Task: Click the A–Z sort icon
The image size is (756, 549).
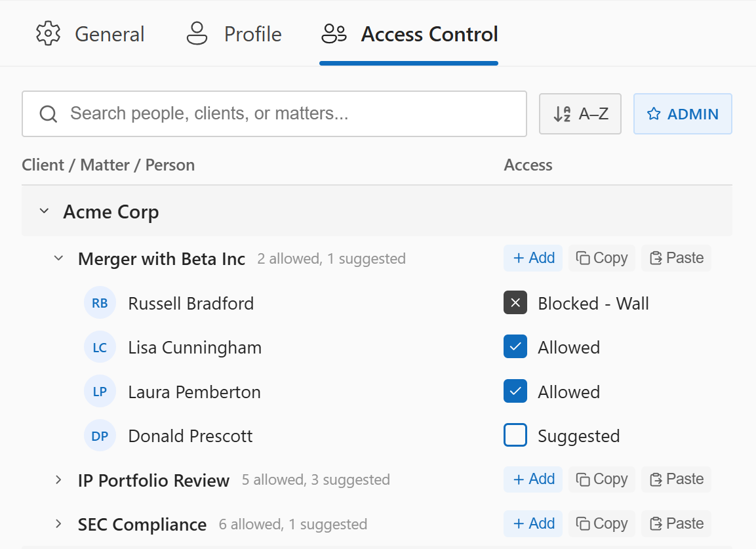Action: [x=564, y=113]
